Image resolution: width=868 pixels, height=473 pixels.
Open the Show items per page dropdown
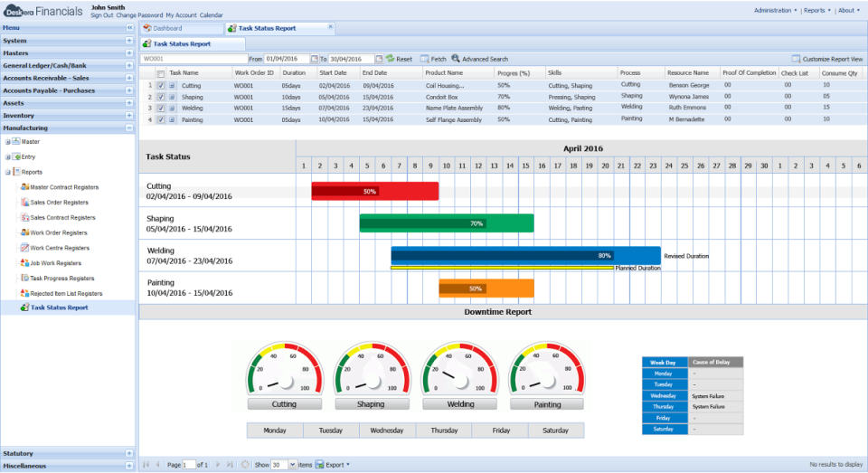pyautogui.click(x=290, y=465)
